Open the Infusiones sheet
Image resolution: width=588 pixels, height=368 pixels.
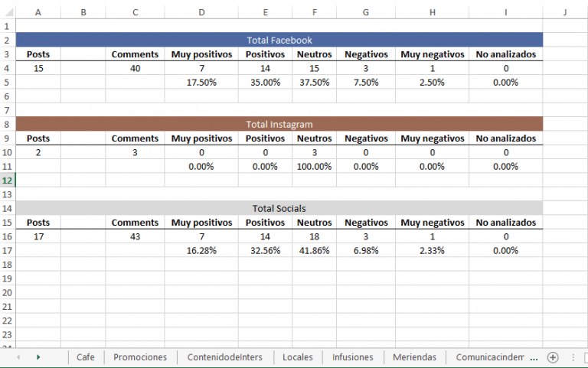coord(352,357)
